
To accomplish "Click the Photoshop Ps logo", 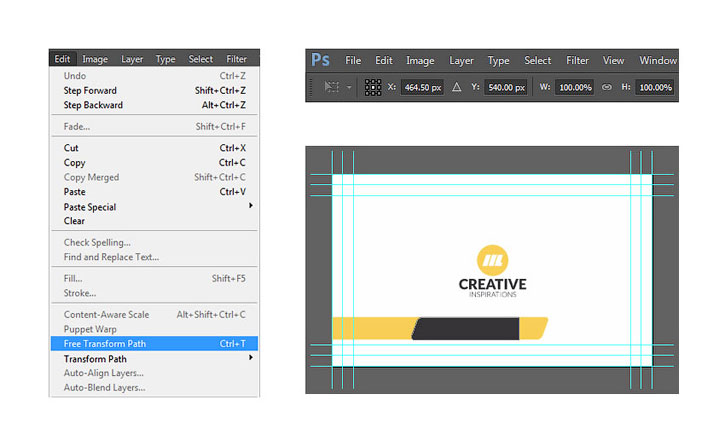I will click(320, 60).
